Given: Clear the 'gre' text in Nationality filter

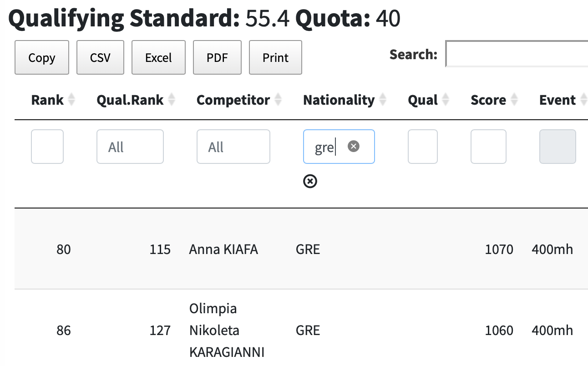Looking at the screenshot, I should 354,146.
